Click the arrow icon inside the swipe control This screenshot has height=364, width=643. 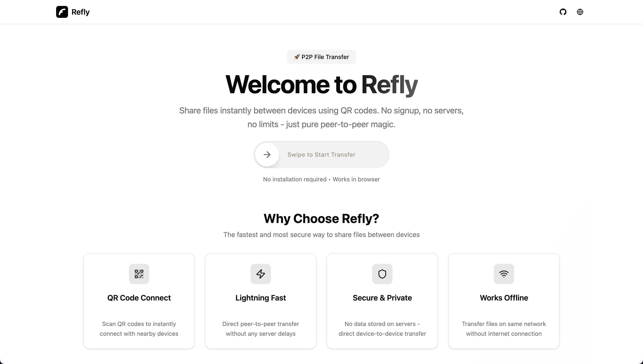[x=267, y=155]
